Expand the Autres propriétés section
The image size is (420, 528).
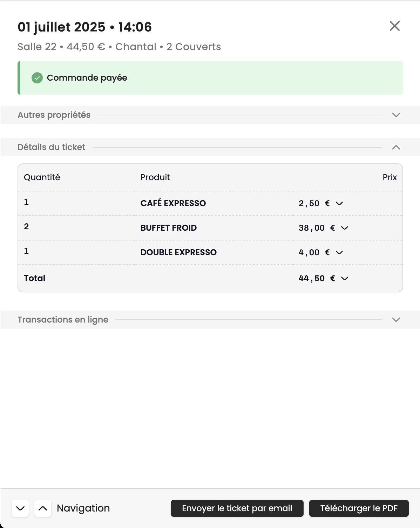(x=396, y=115)
